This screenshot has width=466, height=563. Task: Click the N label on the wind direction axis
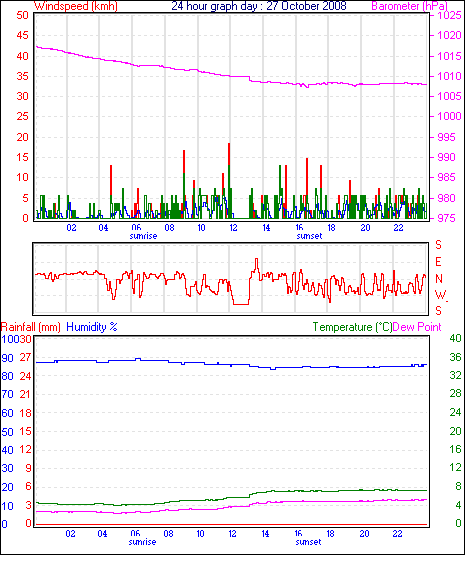click(439, 279)
